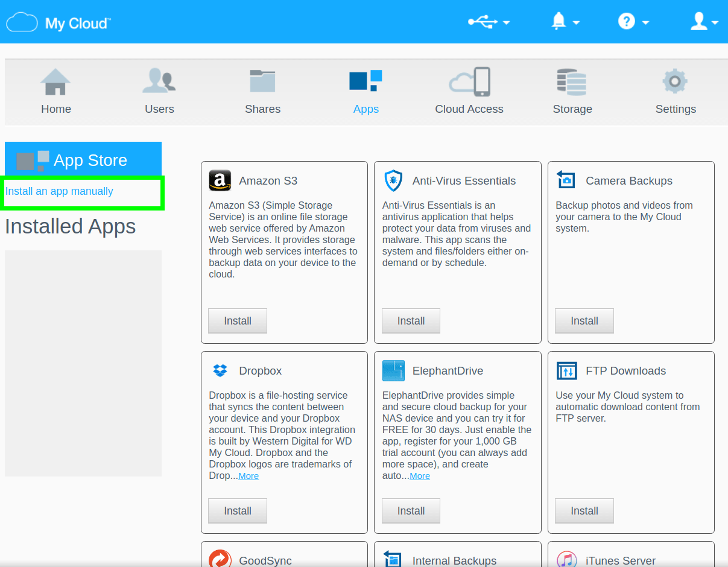Viewport: 728px width, 567px height.
Task: Click the My Cloud logo
Action: coord(59,23)
